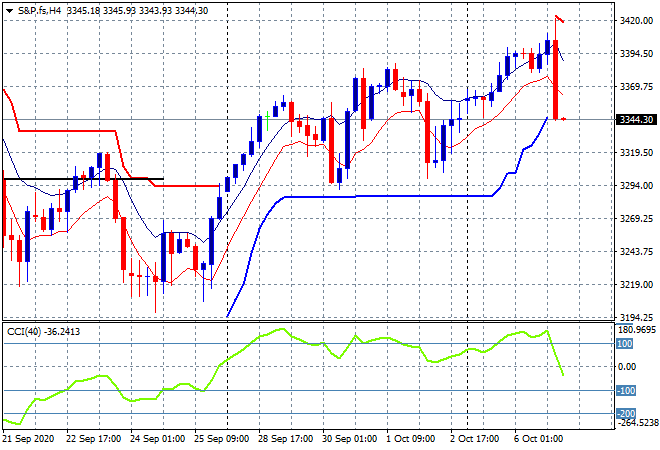Viewport: 660px width, 450px height.
Task: Click the 28 Sep 17:00 time label
Action: pos(285,439)
